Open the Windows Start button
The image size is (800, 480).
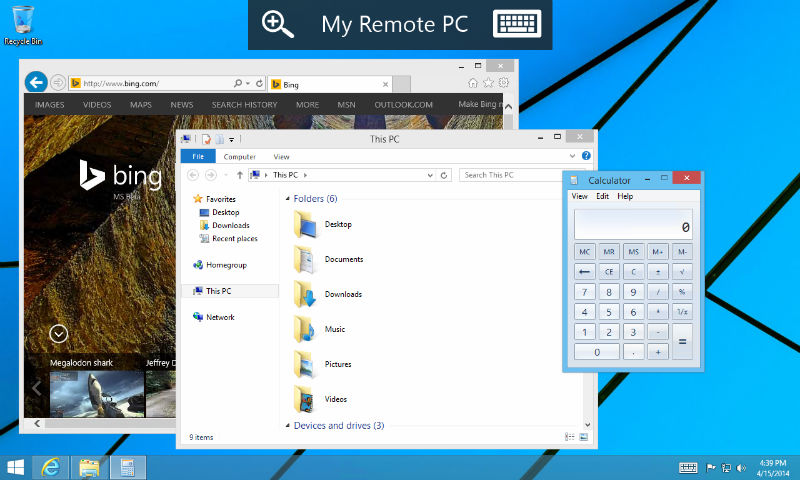15,467
